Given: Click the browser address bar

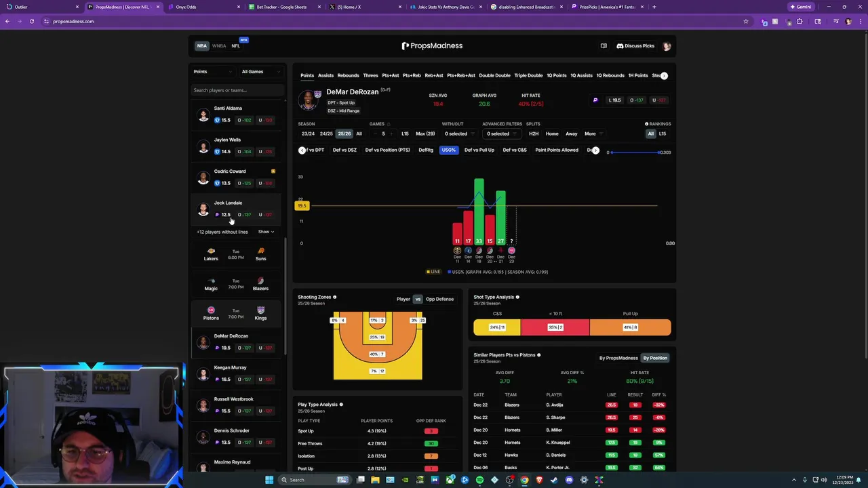Looking at the screenshot, I should [x=393, y=21].
